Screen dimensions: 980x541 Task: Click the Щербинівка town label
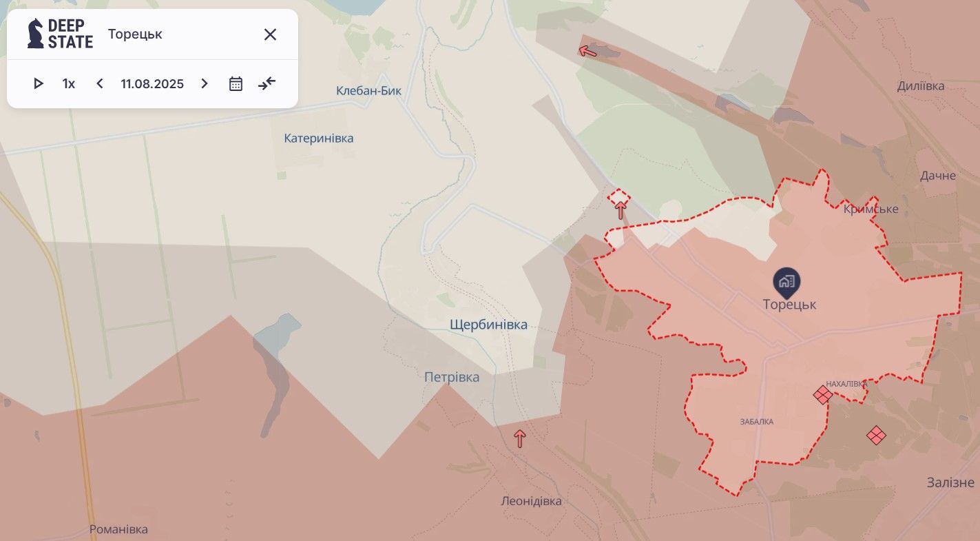(x=488, y=325)
